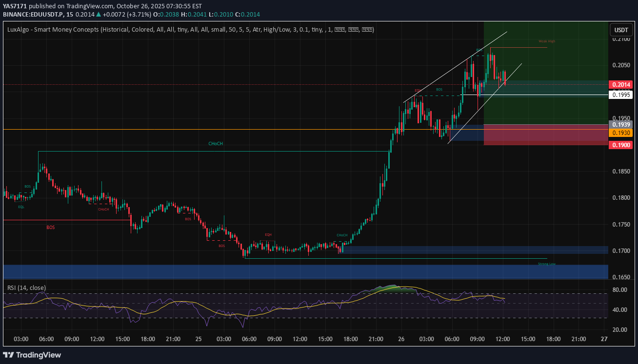
Task: Click the USDT currency icon button
Action: point(621,30)
